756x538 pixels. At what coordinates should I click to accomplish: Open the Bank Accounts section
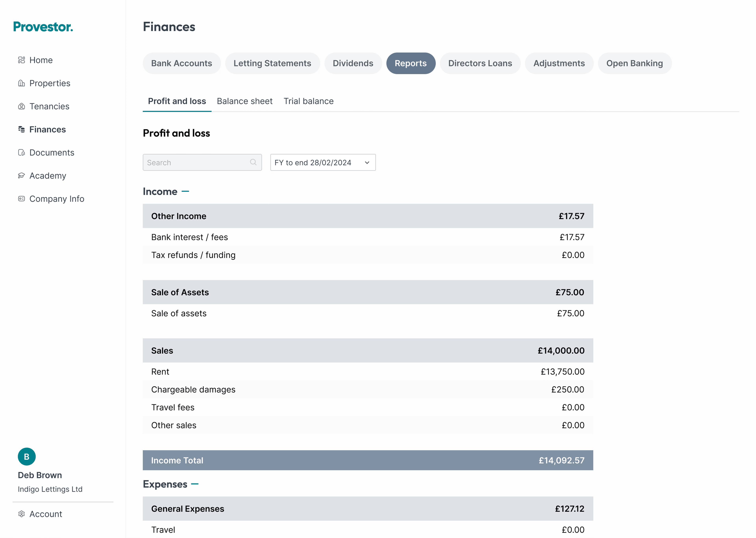coord(181,63)
